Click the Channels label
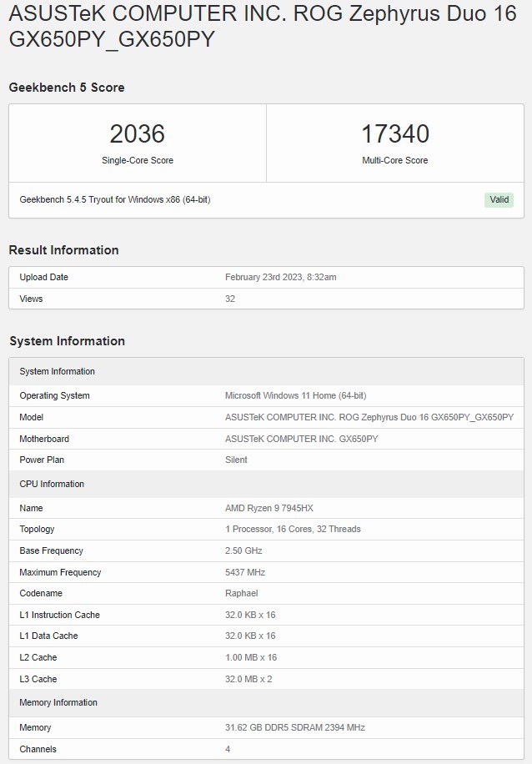The image size is (532, 764). click(x=38, y=749)
